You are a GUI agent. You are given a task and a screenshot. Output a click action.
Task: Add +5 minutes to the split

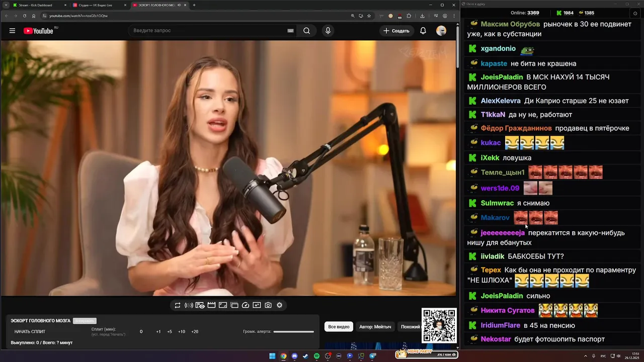pyautogui.click(x=170, y=331)
